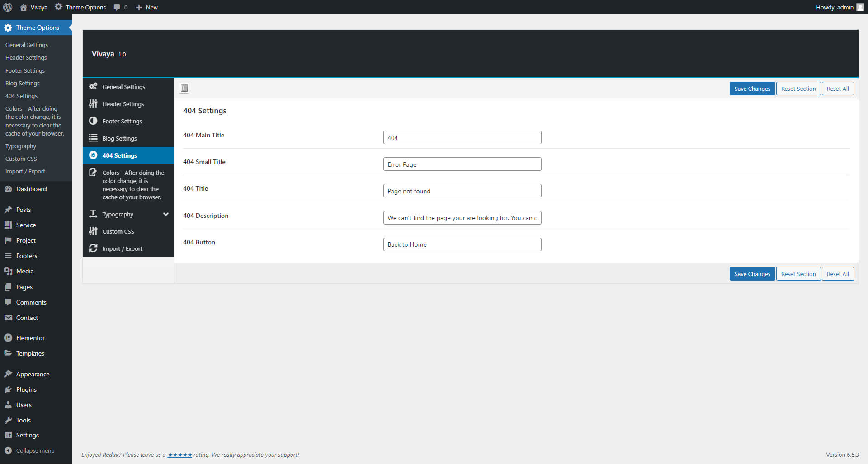
Task: Select Import / Export tab in options panel
Action: click(x=128, y=248)
